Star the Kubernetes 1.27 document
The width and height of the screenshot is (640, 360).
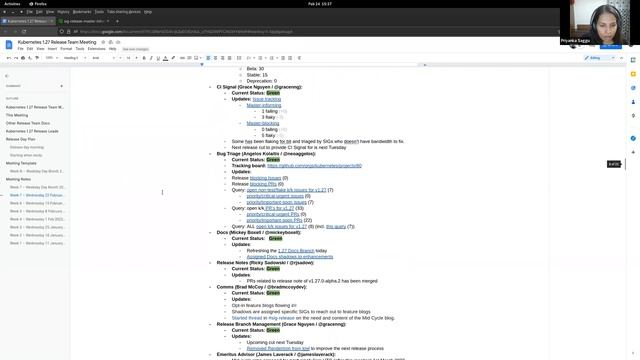[103, 42]
